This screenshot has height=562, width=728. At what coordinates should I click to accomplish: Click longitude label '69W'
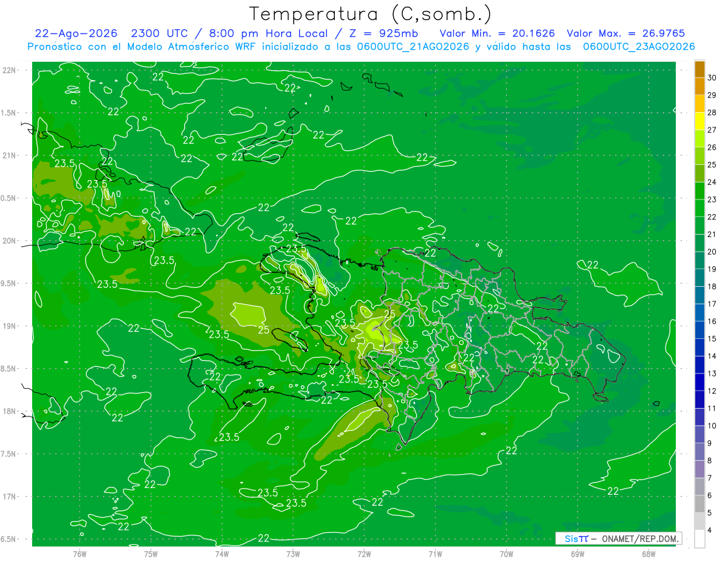tap(578, 554)
